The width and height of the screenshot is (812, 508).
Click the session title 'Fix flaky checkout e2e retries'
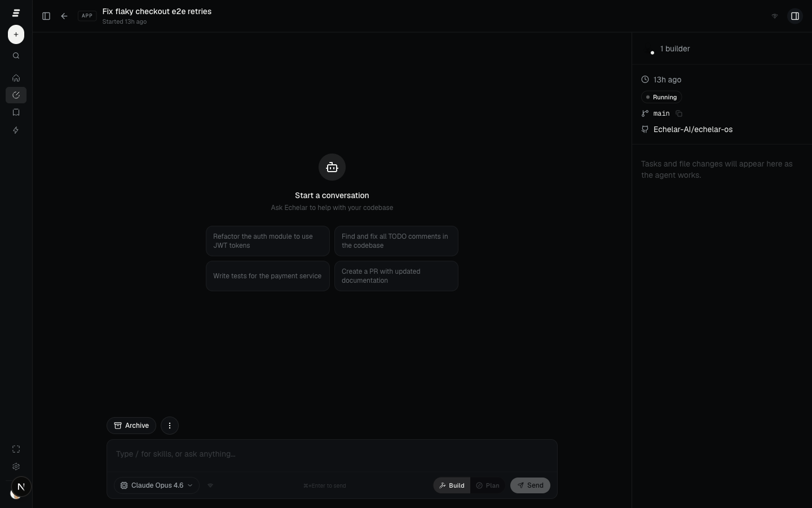157,11
